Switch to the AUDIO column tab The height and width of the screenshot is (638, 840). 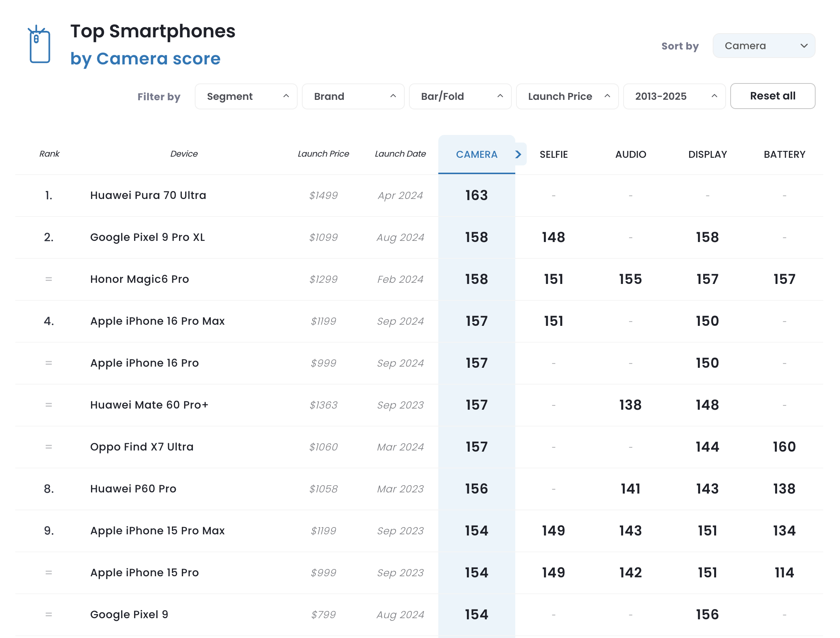pyautogui.click(x=630, y=154)
